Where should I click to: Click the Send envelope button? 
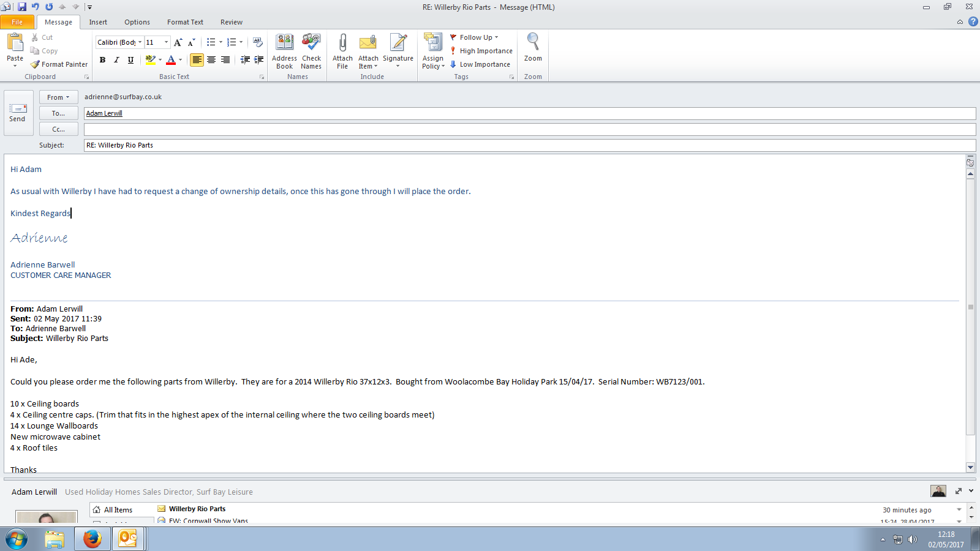(x=17, y=113)
